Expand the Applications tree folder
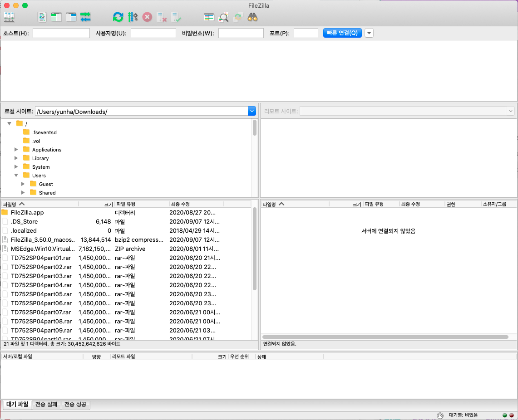518x420 pixels. point(16,150)
